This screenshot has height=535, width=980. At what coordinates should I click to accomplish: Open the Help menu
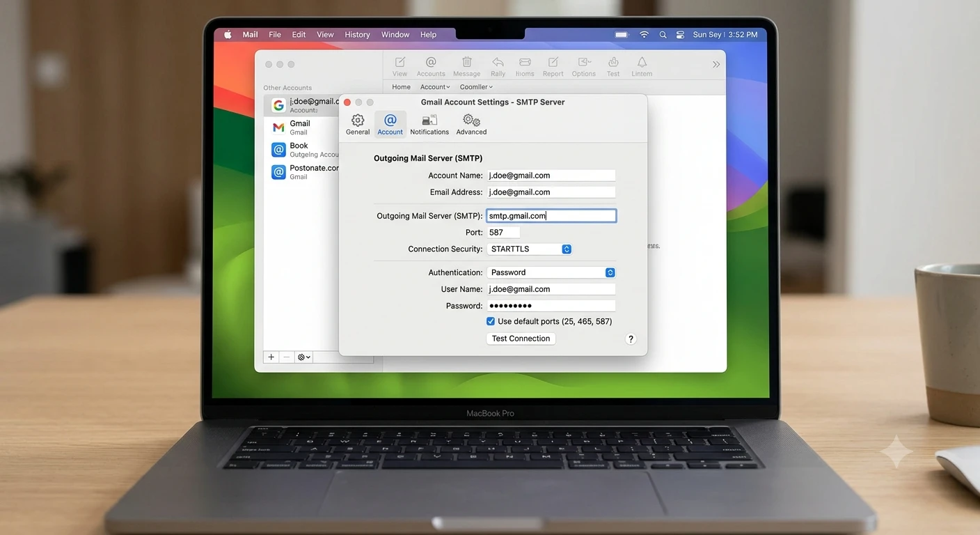pyautogui.click(x=428, y=35)
